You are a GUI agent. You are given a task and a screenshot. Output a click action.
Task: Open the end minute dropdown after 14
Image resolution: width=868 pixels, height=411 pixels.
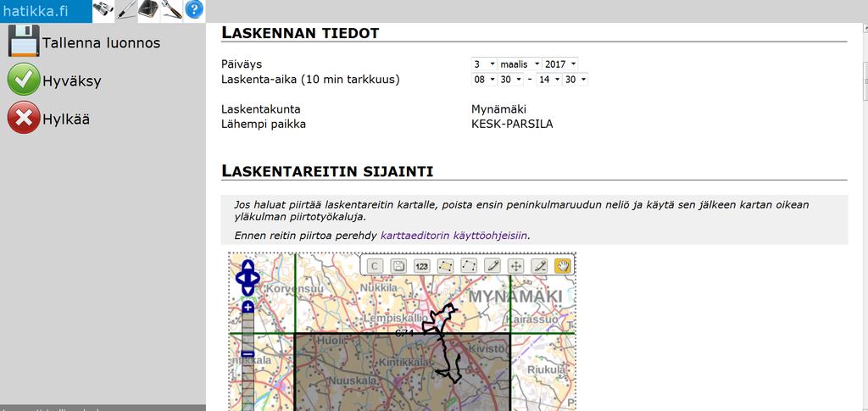[576, 80]
